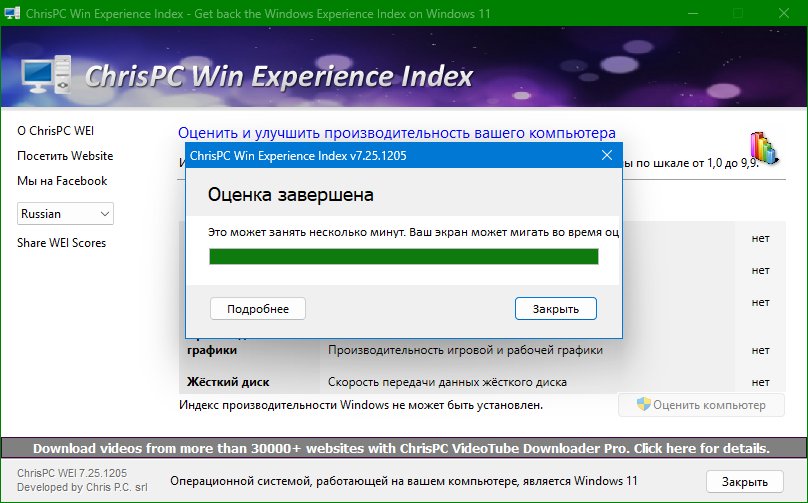Screen dimensions: 808x503
Task: Open the Мы на Facebook link
Action: 62,181
